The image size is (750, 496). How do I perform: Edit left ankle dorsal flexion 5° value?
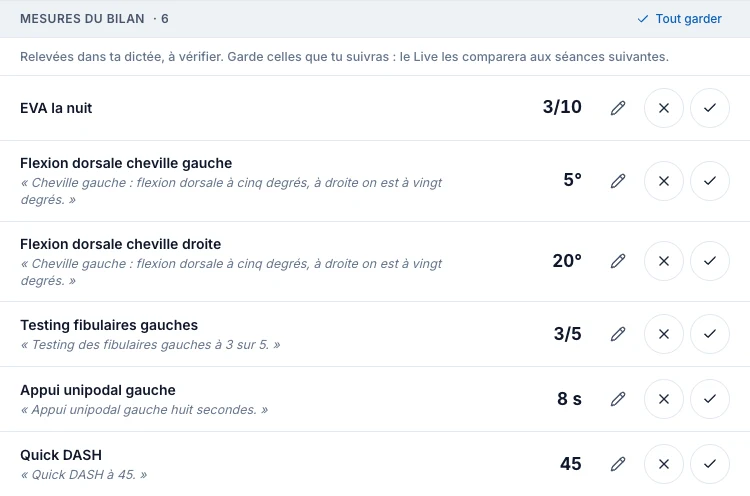(618, 181)
